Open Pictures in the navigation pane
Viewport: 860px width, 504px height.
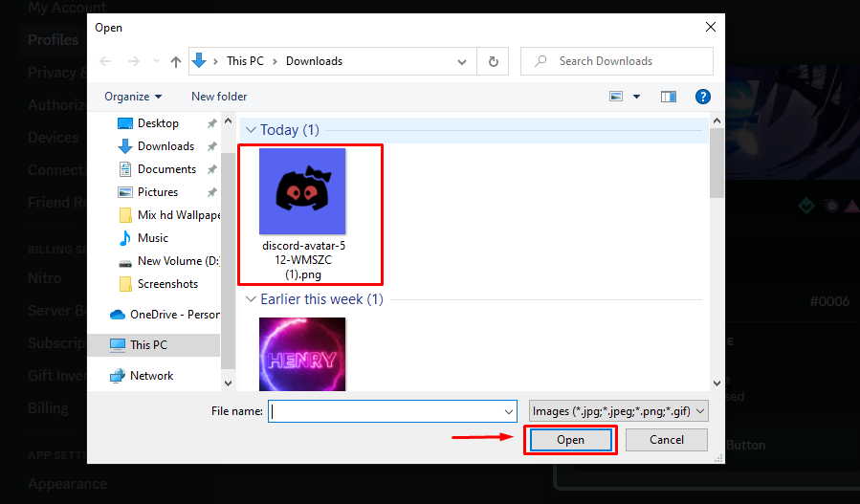158,192
